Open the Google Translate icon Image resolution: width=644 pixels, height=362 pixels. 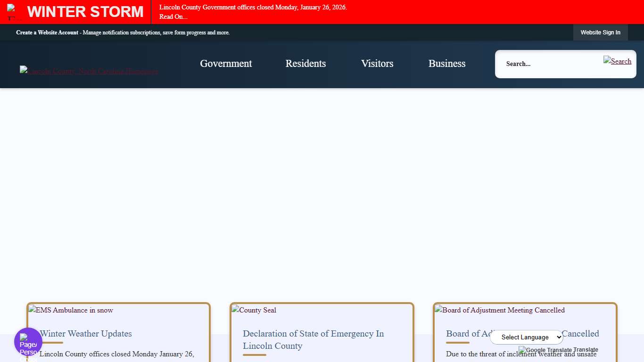[522, 350]
